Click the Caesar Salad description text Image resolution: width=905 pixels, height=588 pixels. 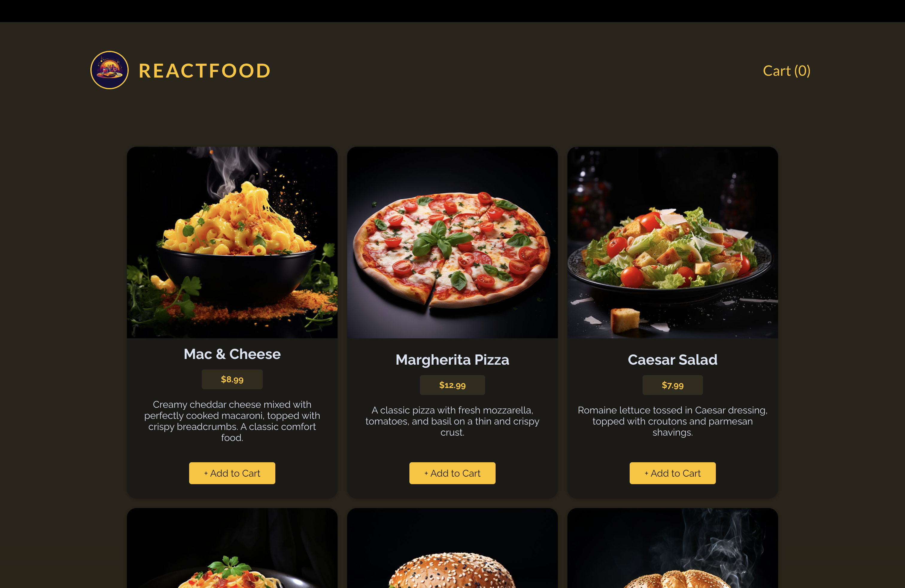[x=672, y=421]
